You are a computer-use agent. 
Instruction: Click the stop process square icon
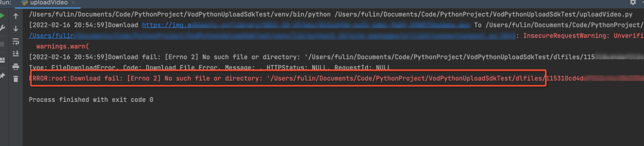pyautogui.click(x=2, y=44)
